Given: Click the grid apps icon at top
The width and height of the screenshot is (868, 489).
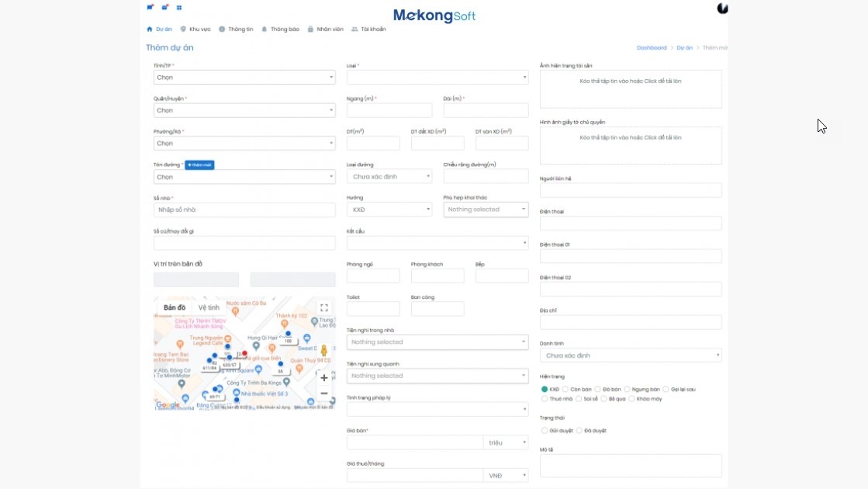Looking at the screenshot, I should (x=179, y=8).
